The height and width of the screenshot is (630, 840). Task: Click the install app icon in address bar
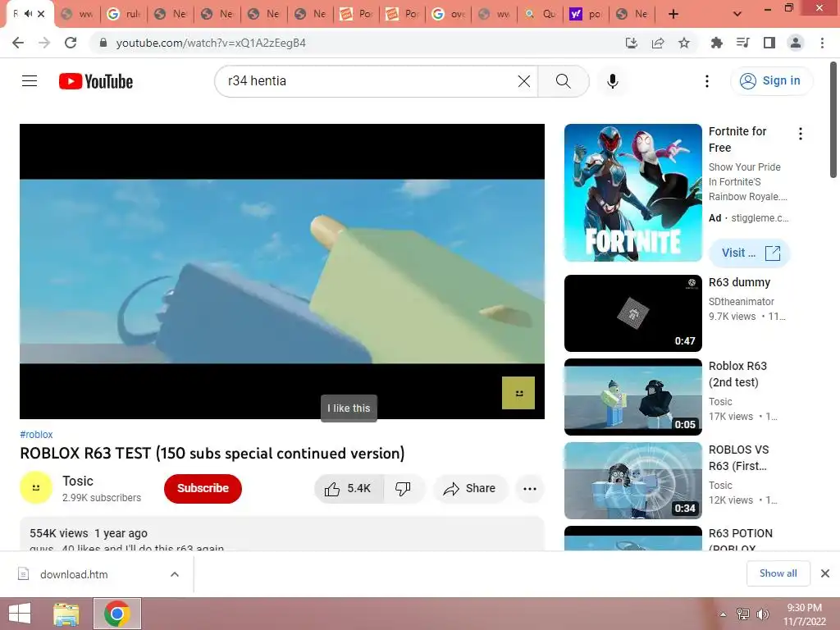click(632, 43)
